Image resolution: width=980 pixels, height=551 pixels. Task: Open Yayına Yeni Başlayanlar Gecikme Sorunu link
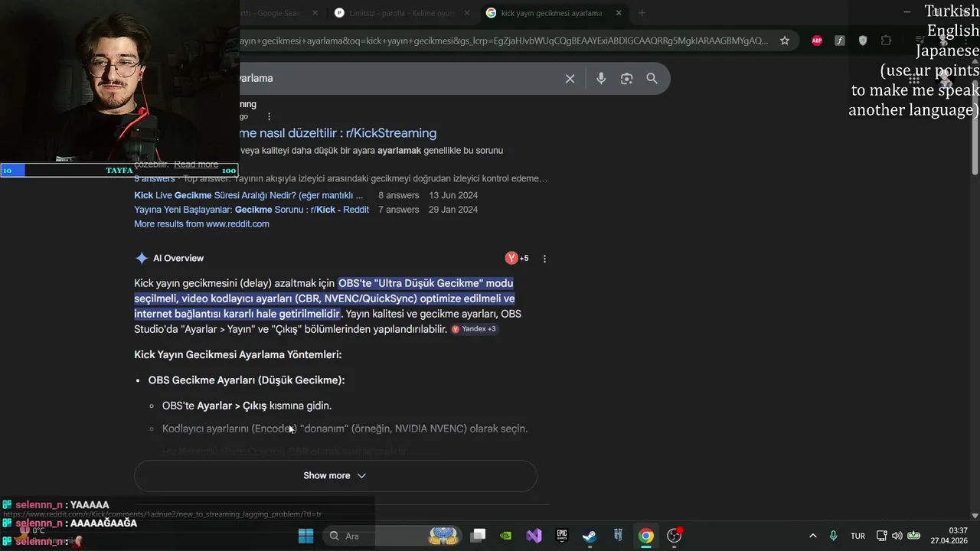(251, 210)
